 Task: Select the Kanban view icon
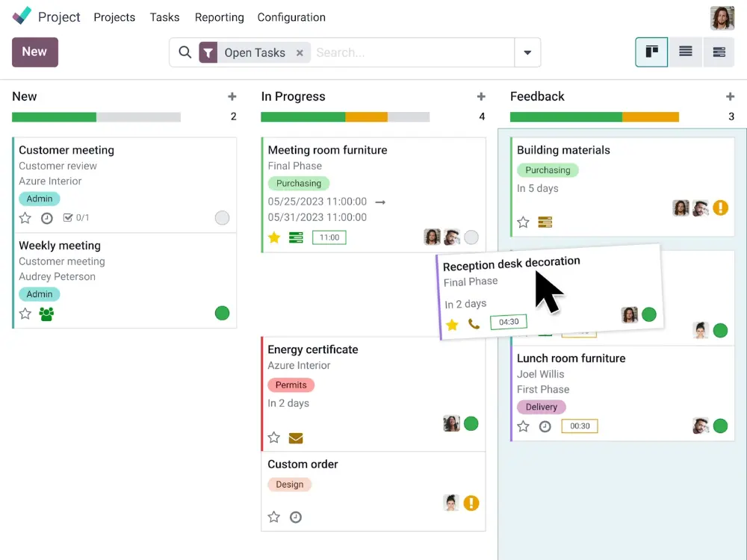click(651, 52)
